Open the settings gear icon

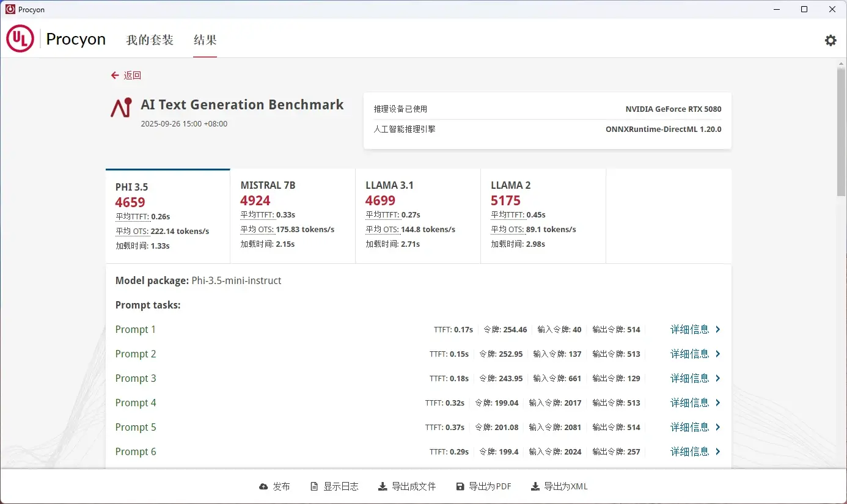[x=831, y=40]
